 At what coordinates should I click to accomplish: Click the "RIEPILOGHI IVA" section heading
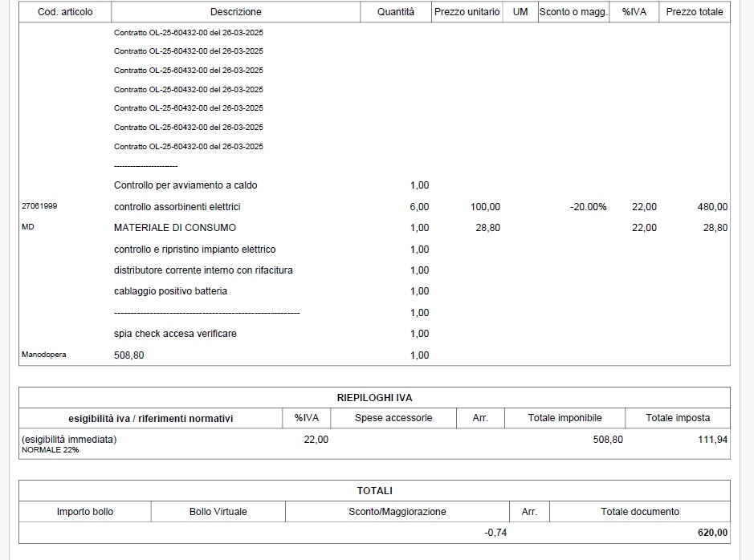[x=374, y=398]
